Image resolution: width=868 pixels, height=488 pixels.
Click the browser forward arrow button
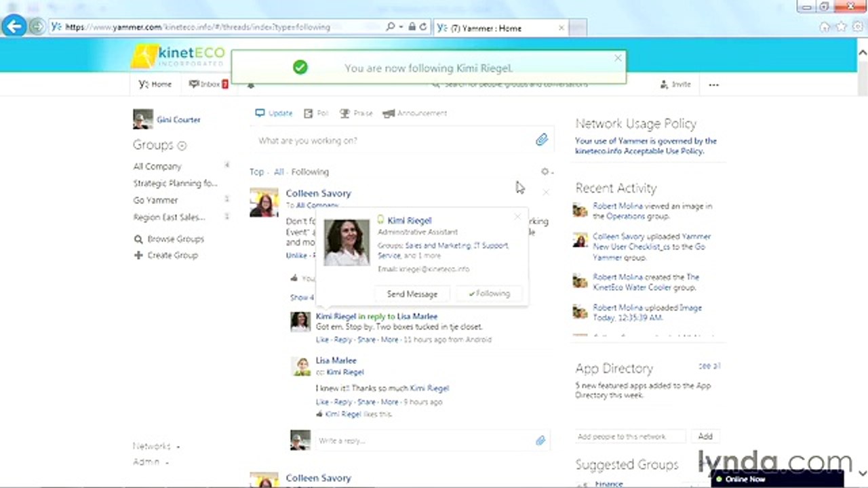pyautogui.click(x=37, y=27)
